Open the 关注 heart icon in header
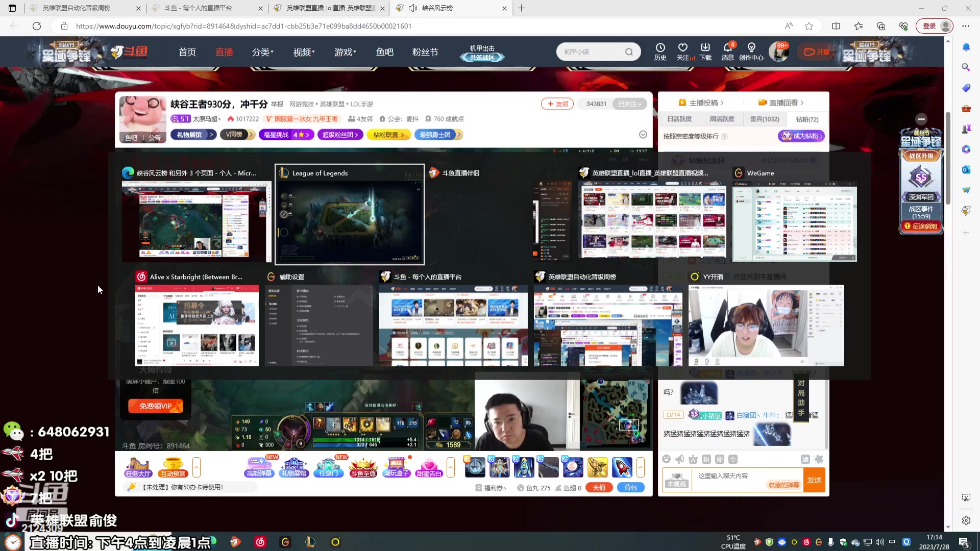Image resolution: width=980 pixels, height=551 pixels. click(683, 52)
